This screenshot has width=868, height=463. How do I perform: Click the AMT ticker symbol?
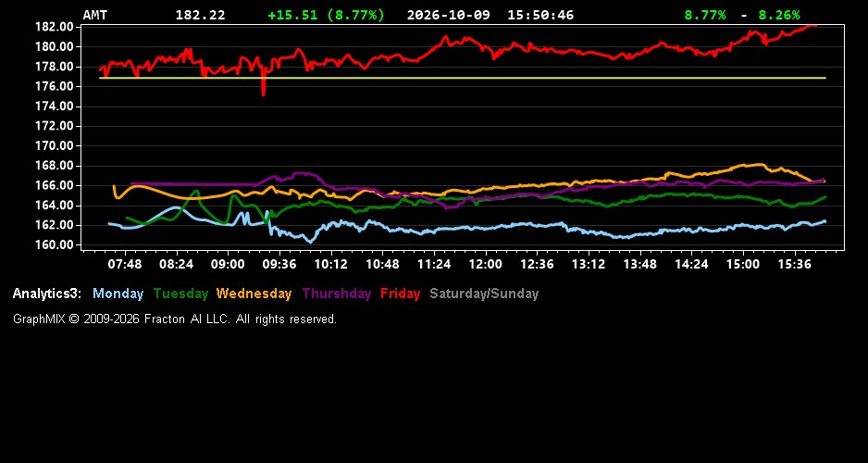(94, 15)
